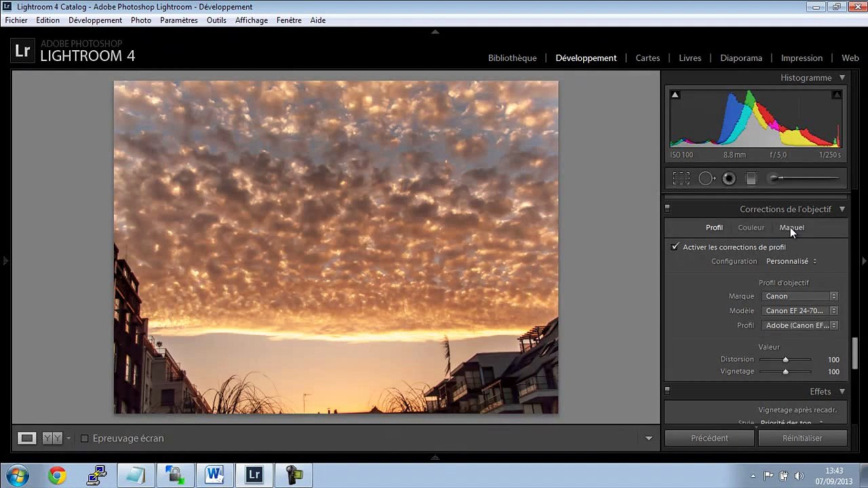Click the Précédent button
Screen dimensions: 868x488
(x=709, y=439)
